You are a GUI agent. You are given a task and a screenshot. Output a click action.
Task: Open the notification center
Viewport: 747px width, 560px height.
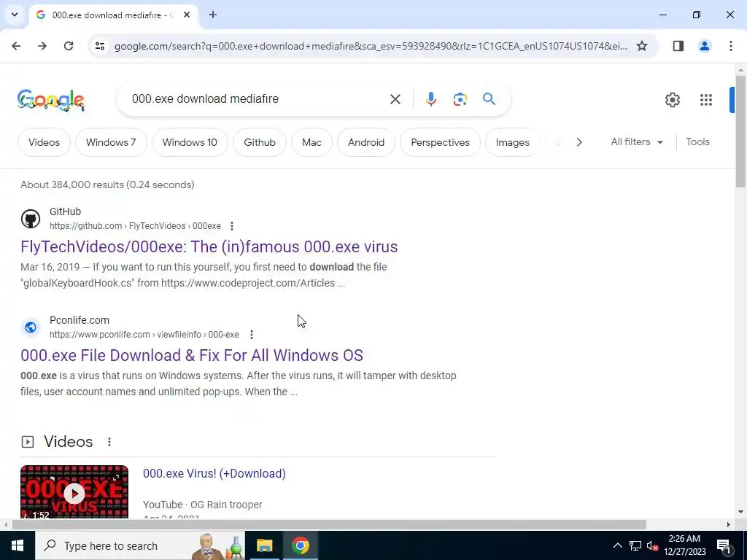[724, 545]
